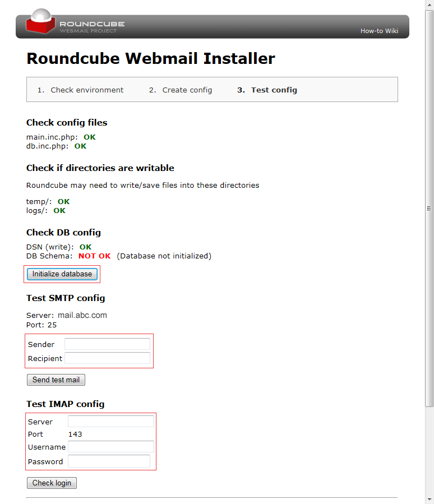This screenshot has width=434, height=504.
Task: Click the Test SMTP config heading
Action: pos(66,298)
